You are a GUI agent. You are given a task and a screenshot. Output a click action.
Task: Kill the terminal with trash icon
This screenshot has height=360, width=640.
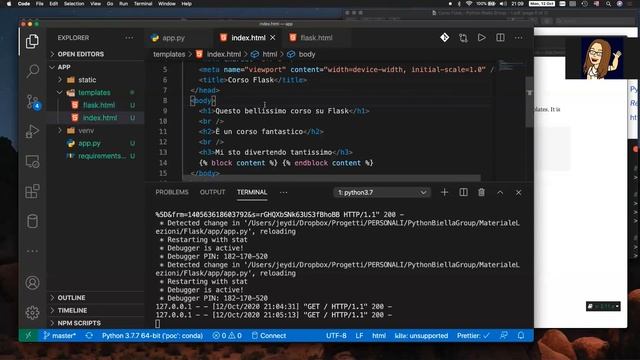click(x=482, y=192)
